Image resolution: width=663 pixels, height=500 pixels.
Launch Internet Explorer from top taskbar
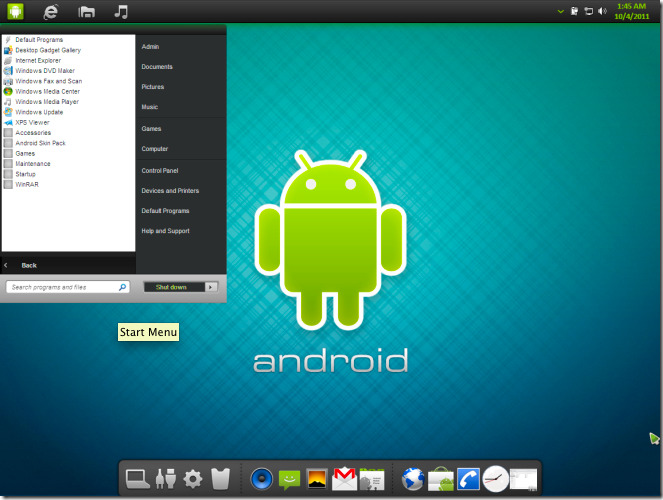pyautogui.click(x=50, y=12)
